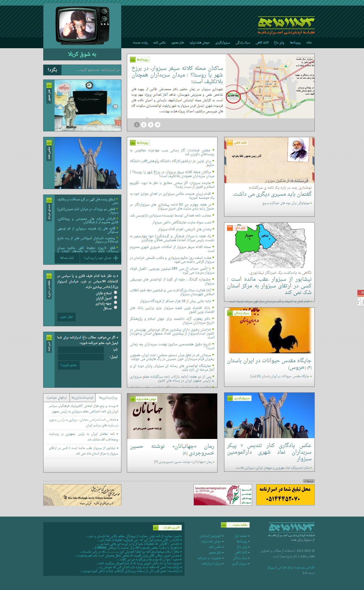Open the چای داغ menu section
Viewport: 364px width, 590px height.
click(x=279, y=42)
